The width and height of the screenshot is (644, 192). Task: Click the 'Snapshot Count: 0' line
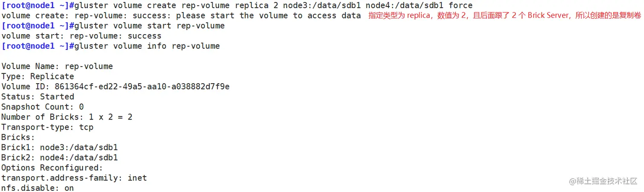tap(43, 107)
